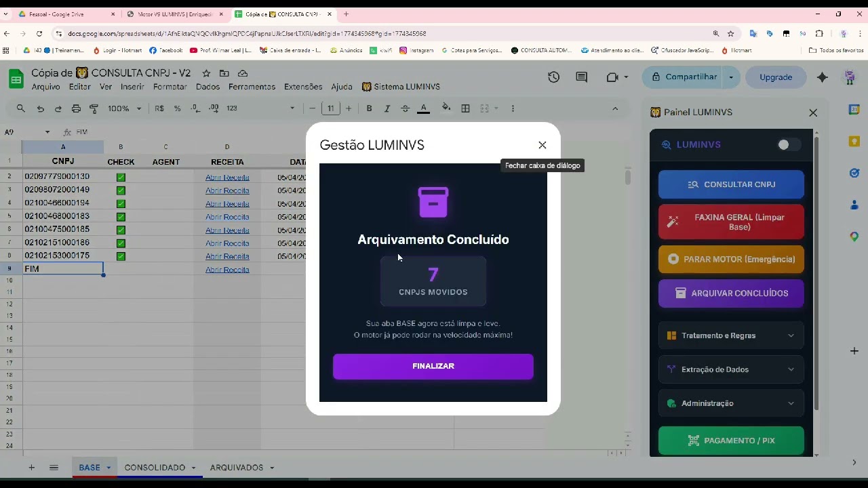
Task: Apply strikethrough formatting icon
Action: (405, 108)
